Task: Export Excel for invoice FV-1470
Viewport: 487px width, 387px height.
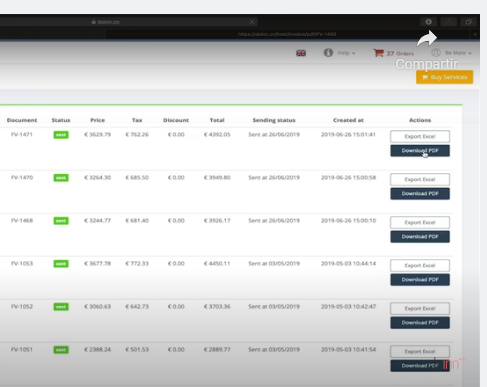Action: point(420,179)
